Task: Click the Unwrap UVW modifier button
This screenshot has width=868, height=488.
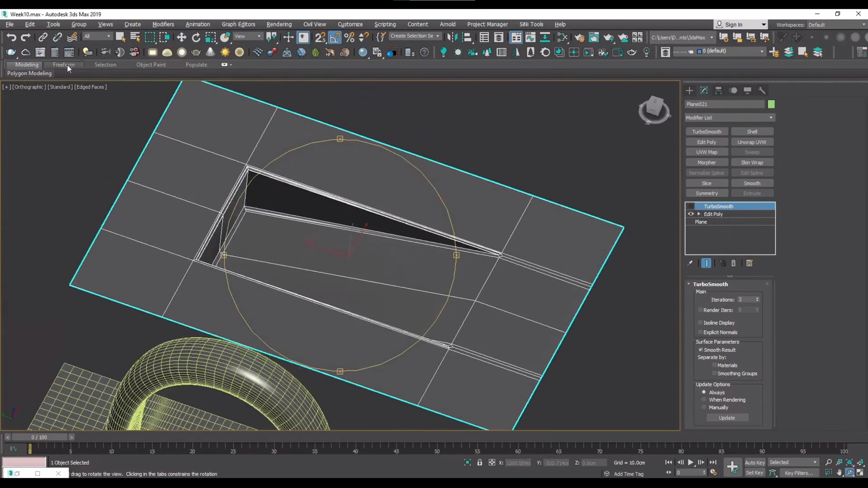Action: pyautogui.click(x=752, y=142)
